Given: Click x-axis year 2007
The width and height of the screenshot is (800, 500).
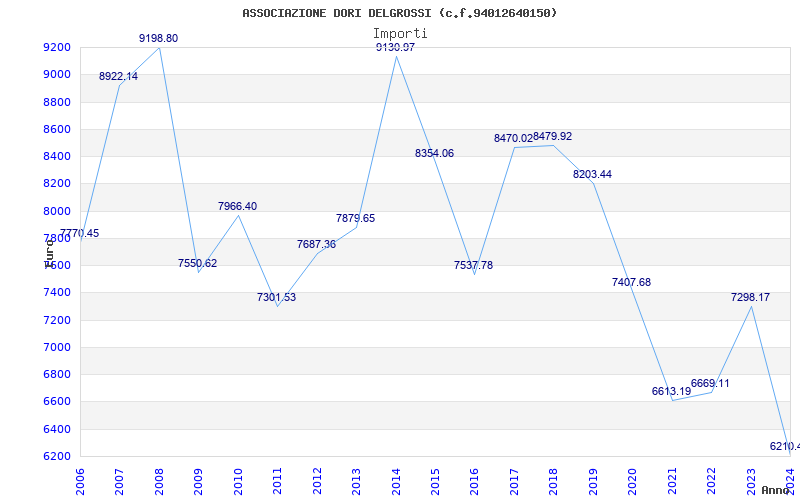Looking at the screenshot, I should point(119,482).
